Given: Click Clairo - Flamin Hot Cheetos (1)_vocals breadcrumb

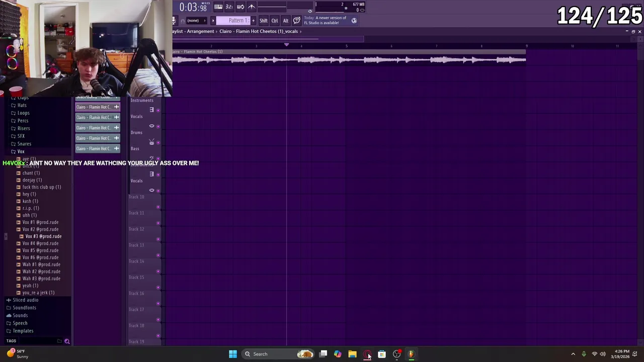Looking at the screenshot, I should tap(259, 31).
